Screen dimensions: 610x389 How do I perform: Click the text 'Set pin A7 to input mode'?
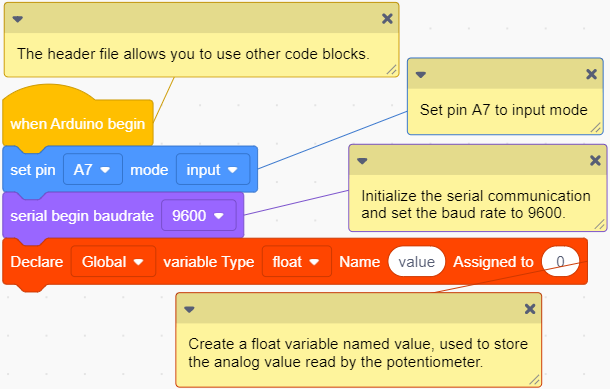tap(503, 110)
